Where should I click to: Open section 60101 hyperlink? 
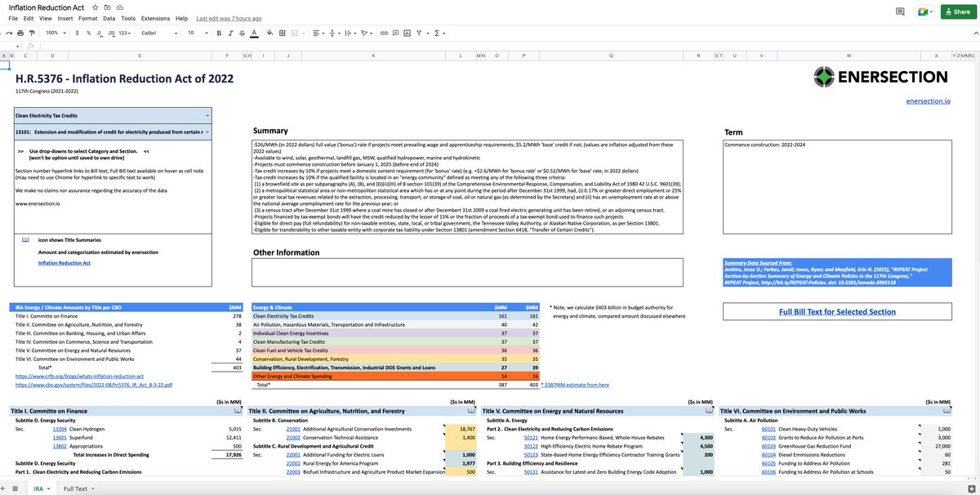click(x=768, y=428)
